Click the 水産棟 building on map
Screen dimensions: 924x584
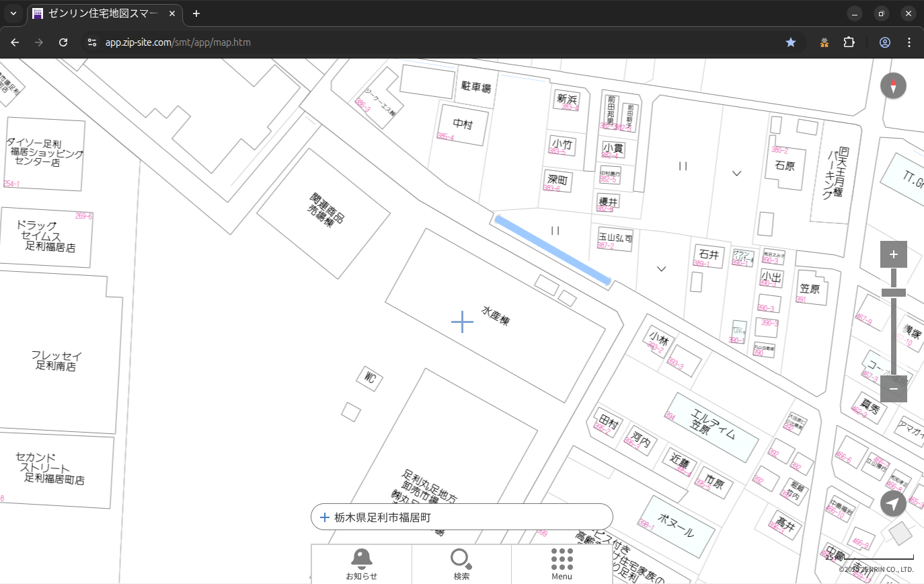(495, 316)
